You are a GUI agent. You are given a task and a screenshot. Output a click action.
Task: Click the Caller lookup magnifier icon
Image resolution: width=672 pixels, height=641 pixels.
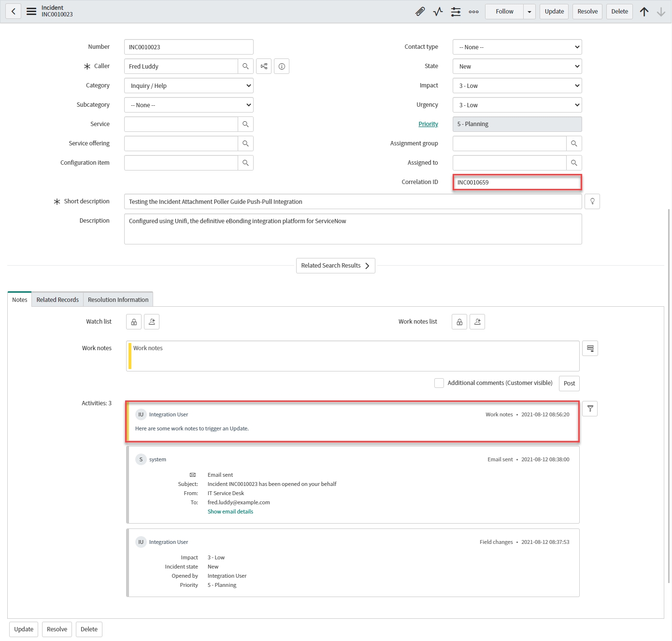pos(245,66)
